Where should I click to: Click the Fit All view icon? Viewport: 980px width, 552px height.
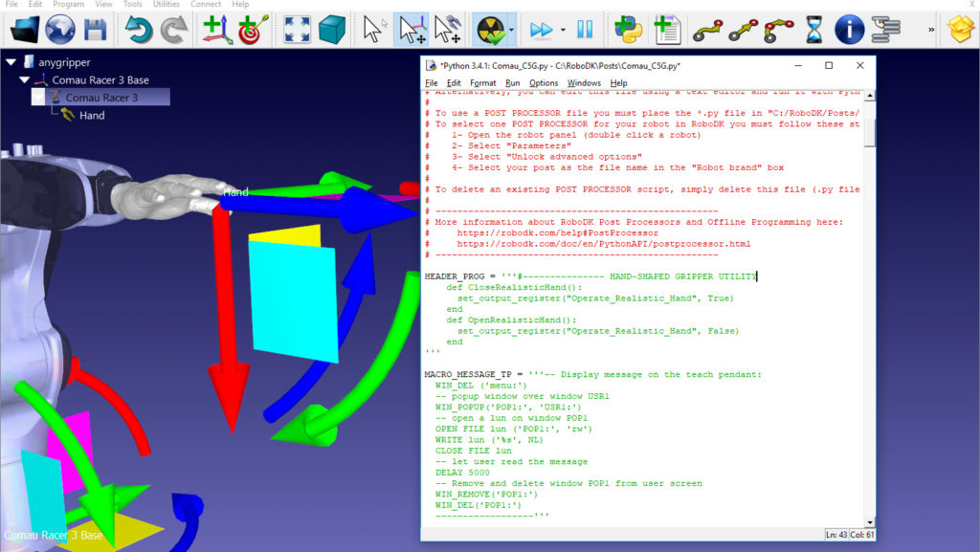(x=298, y=30)
